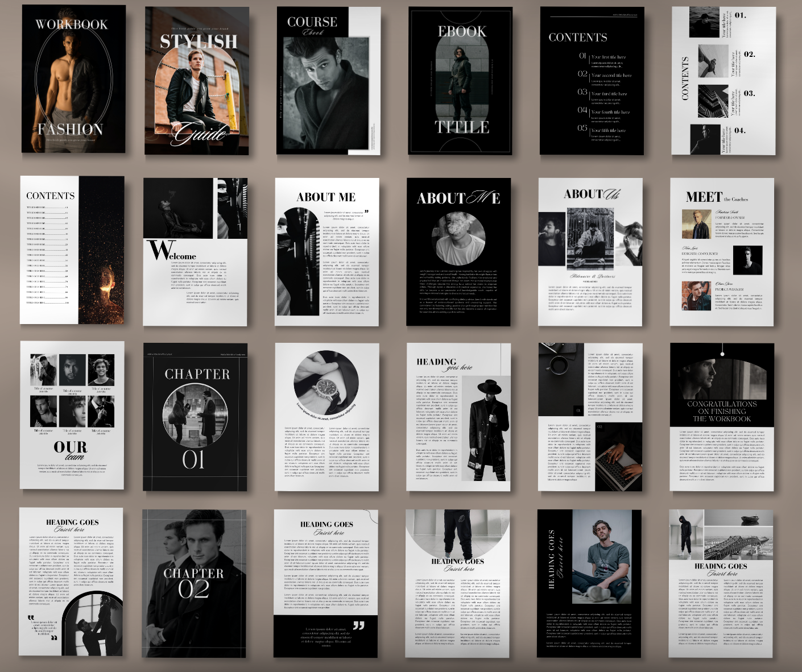Screen dimensions: 802x672
Task: Select the black Contents page listing 01–05
Action: click(592, 81)
